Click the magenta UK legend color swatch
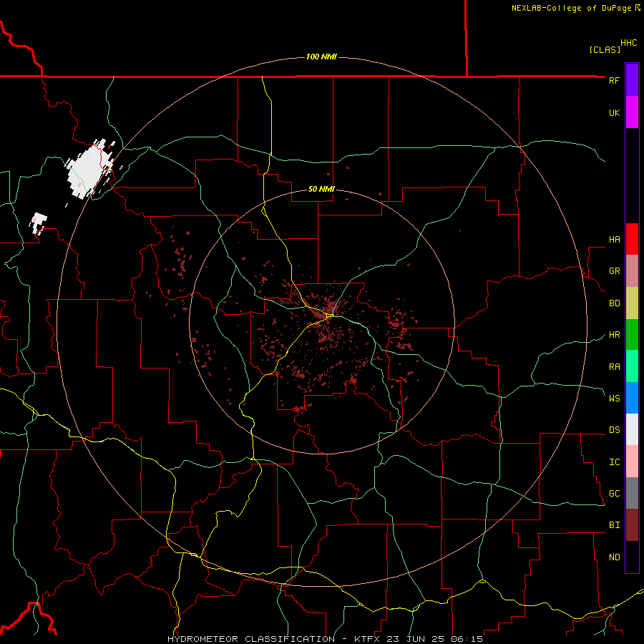Screen dimensions: 644x644 tap(632, 112)
